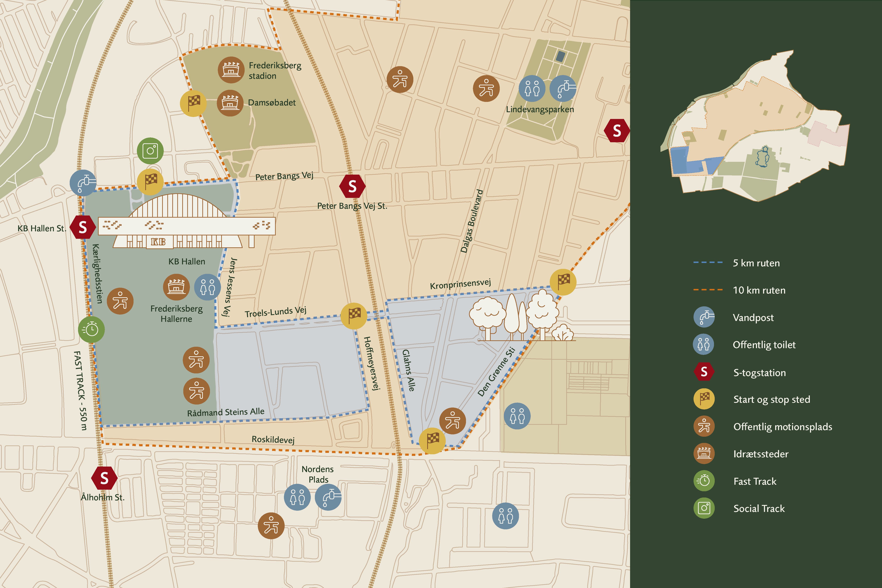Click the exercise spot icon below Nordens Plads
Screen dimensions: 882x588
[x=271, y=526]
